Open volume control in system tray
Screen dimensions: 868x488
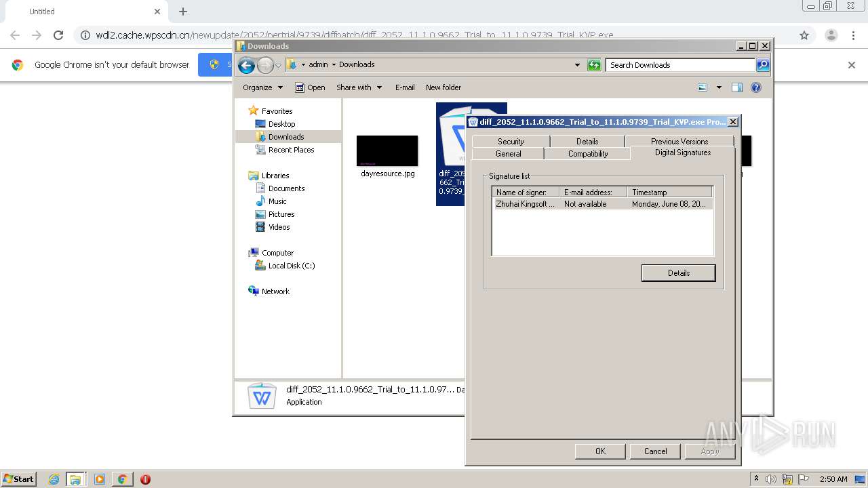point(771,479)
